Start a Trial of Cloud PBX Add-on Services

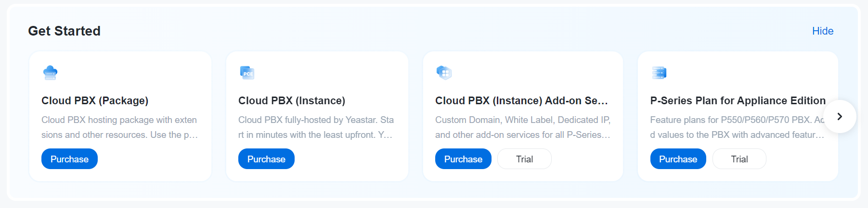tap(524, 159)
